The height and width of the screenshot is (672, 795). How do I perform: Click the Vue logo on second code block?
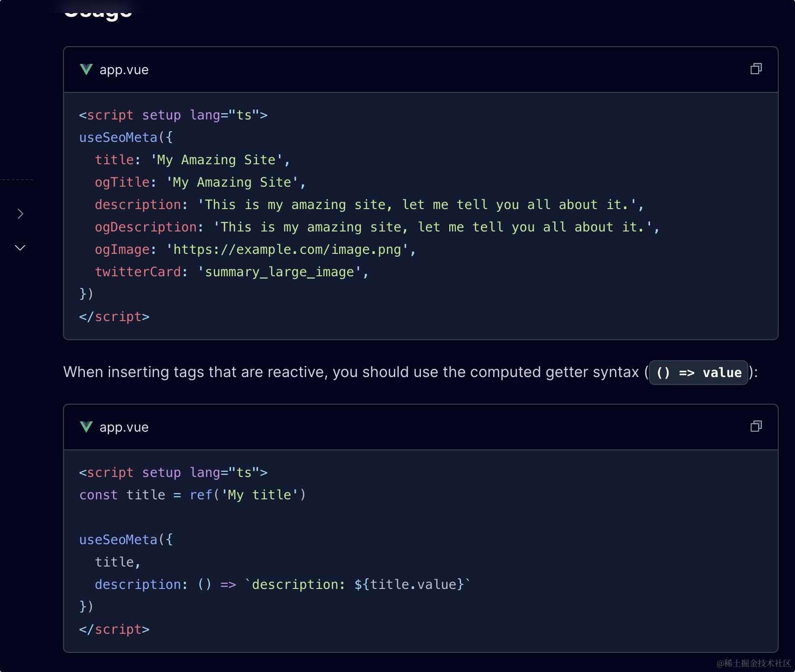[86, 427]
